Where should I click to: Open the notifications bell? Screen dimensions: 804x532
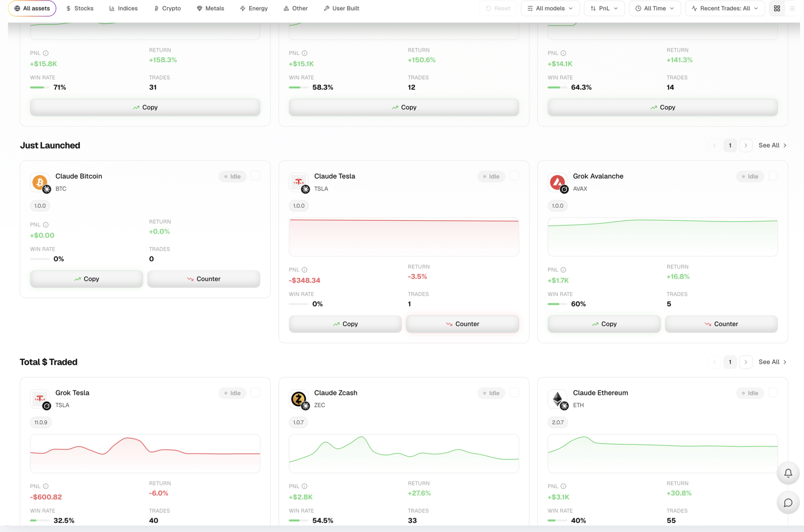[x=788, y=473]
